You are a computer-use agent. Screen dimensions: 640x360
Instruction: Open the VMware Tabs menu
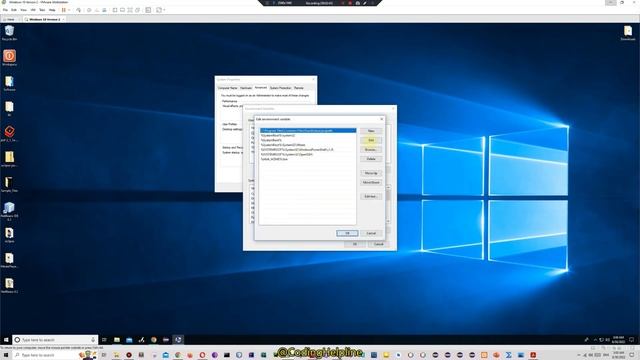[x=42, y=10]
